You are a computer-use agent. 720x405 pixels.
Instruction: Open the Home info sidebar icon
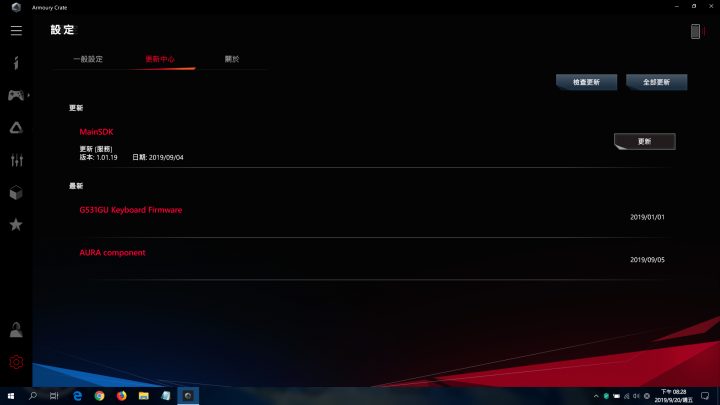point(16,63)
